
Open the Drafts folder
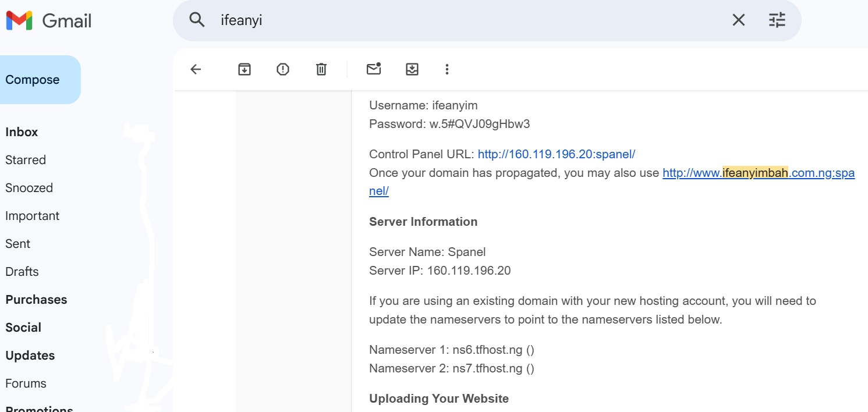click(x=22, y=272)
